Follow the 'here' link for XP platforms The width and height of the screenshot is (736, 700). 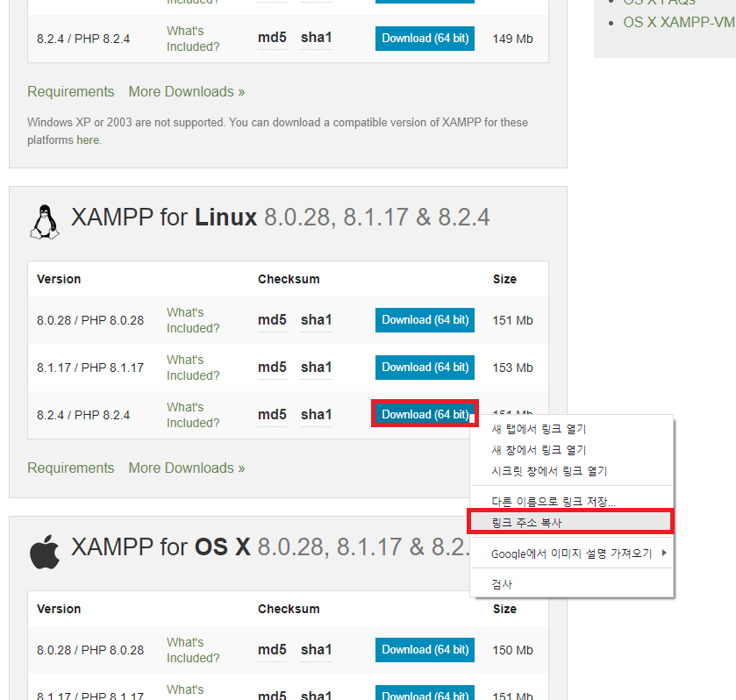[x=88, y=139]
